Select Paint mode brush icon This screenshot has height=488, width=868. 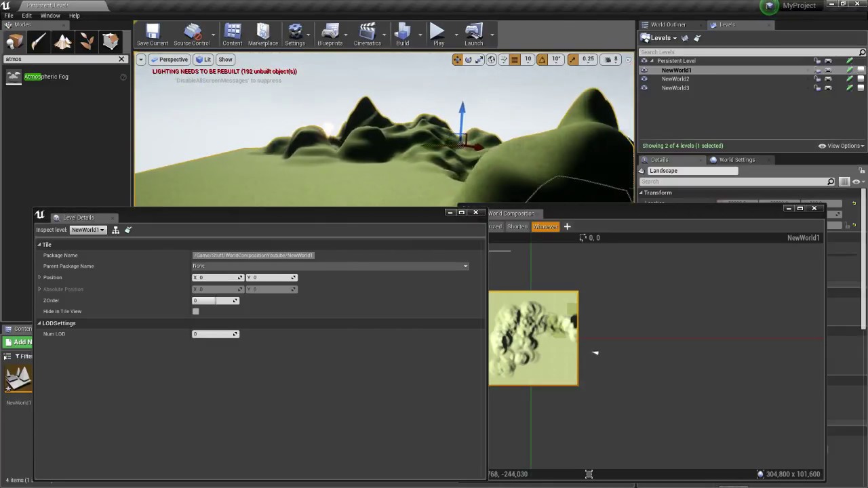(x=39, y=43)
